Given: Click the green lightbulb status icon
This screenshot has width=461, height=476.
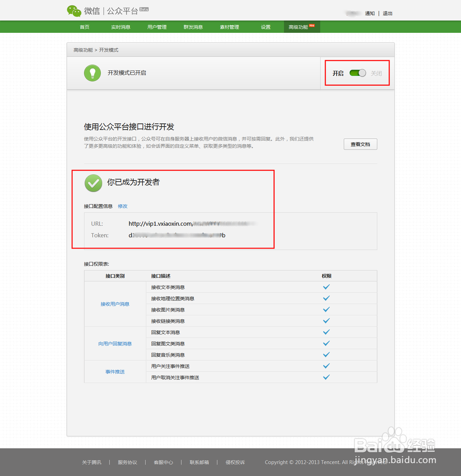Looking at the screenshot, I should click(93, 73).
